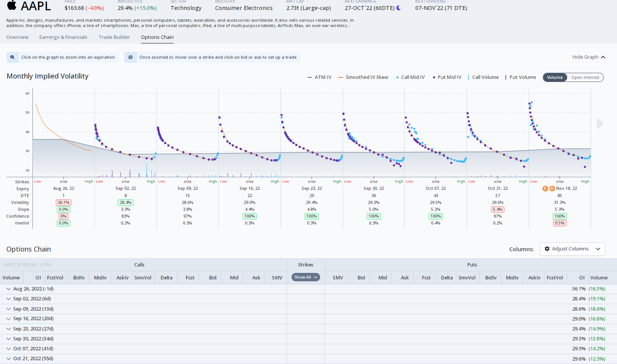
Task: Click the Sep 16, 22 expiry label
Action: click(x=250, y=188)
